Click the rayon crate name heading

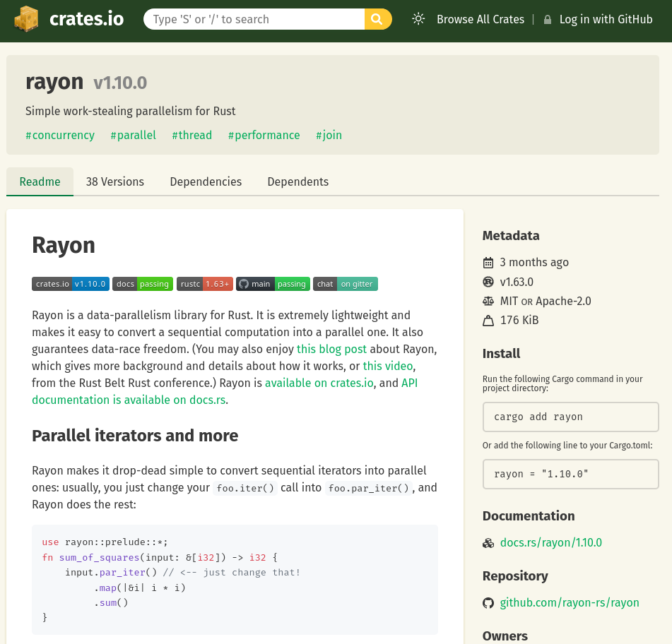tap(54, 82)
